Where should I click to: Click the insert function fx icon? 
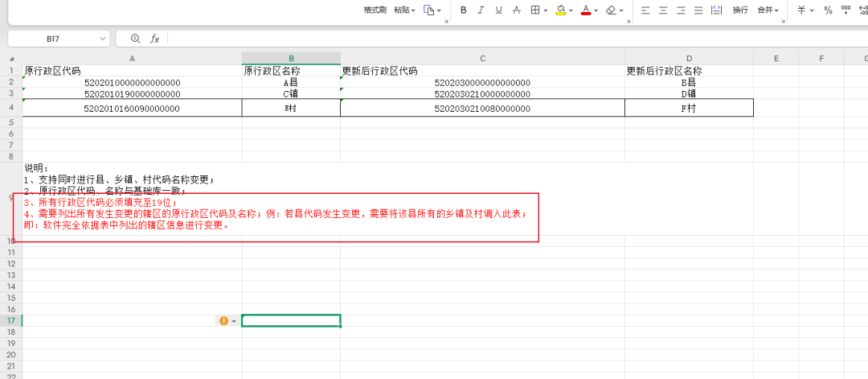click(x=155, y=39)
